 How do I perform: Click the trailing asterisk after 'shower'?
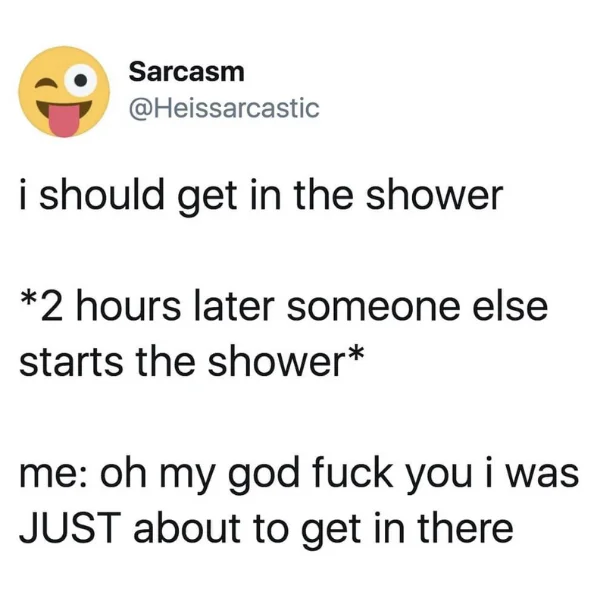point(354,354)
